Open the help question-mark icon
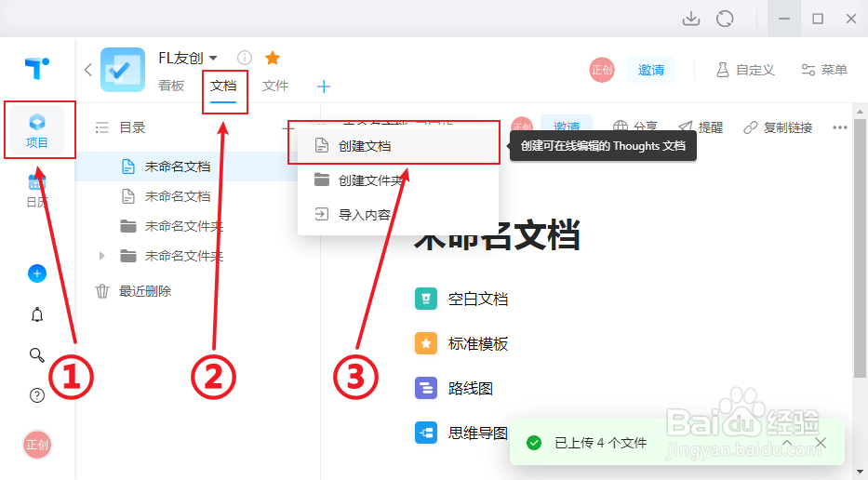This screenshot has height=480, width=868. (x=37, y=395)
